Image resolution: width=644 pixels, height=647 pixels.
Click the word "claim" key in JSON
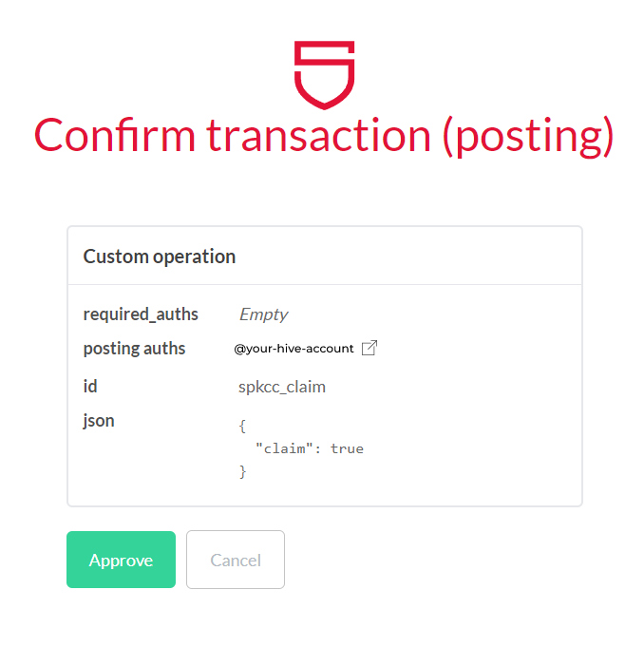coord(284,448)
